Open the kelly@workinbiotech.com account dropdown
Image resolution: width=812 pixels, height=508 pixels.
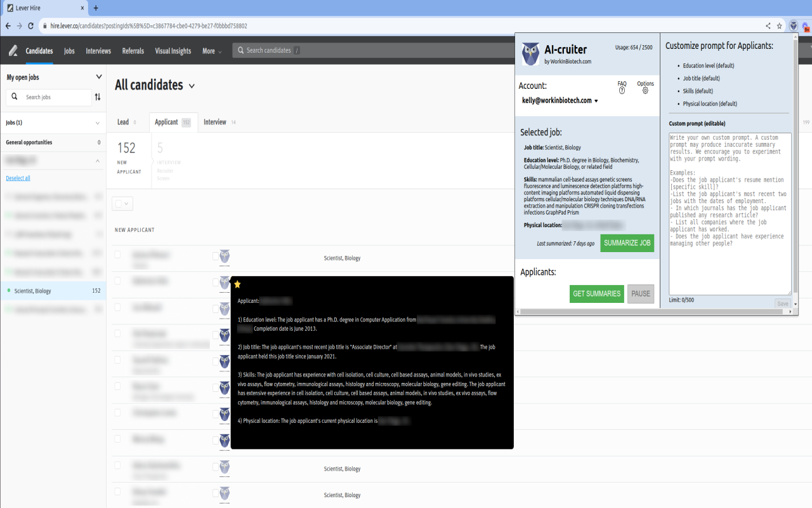tap(560, 100)
